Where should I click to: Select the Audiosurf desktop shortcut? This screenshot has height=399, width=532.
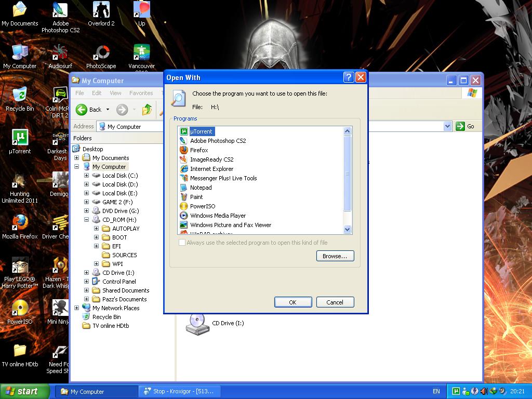[x=60, y=57]
